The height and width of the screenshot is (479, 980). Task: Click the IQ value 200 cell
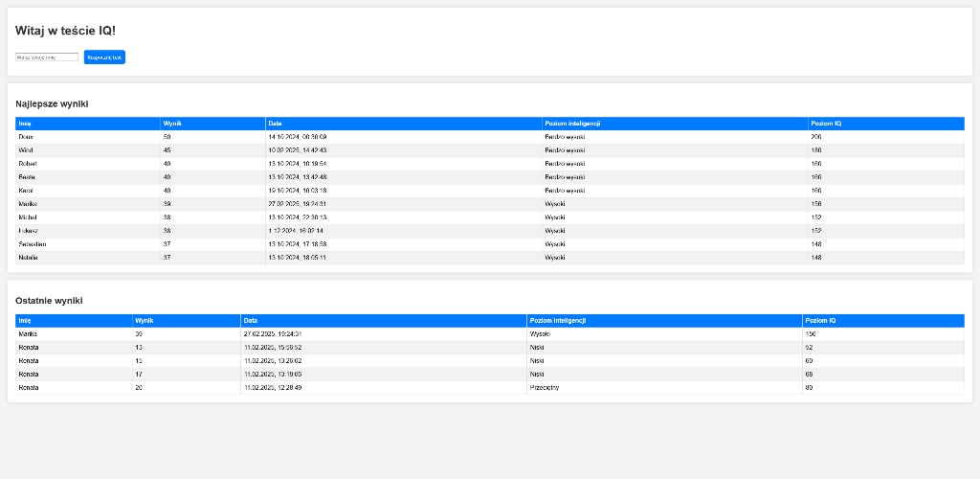(x=816, y=137)
